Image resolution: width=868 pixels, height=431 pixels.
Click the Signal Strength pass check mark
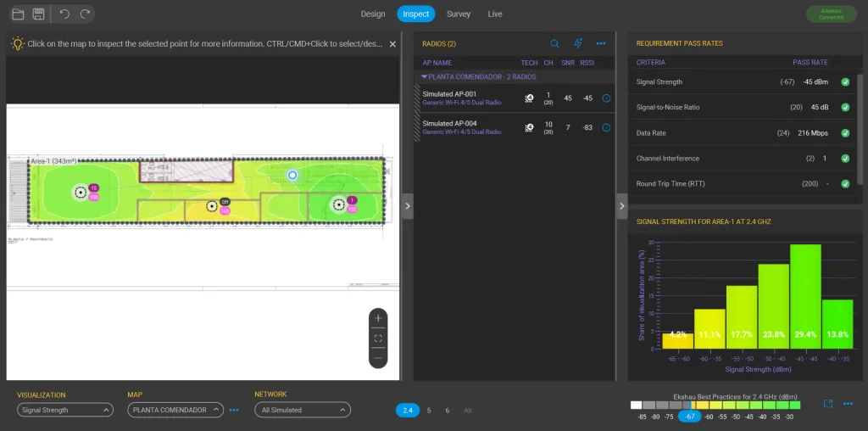click(x=845, y=82)
